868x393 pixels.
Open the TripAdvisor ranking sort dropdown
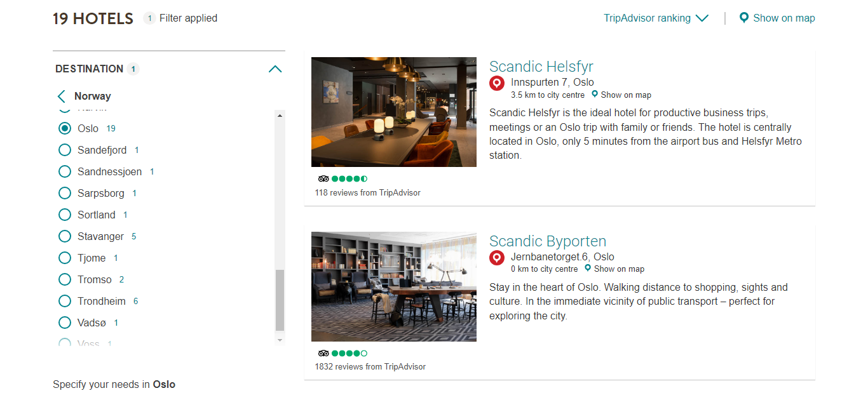656,18
